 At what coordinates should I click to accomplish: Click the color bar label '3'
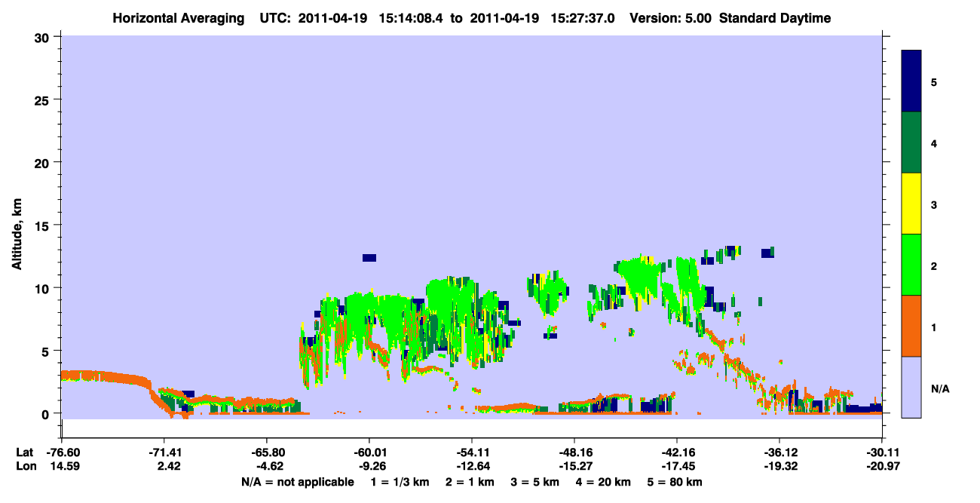(x=934, y=204)
